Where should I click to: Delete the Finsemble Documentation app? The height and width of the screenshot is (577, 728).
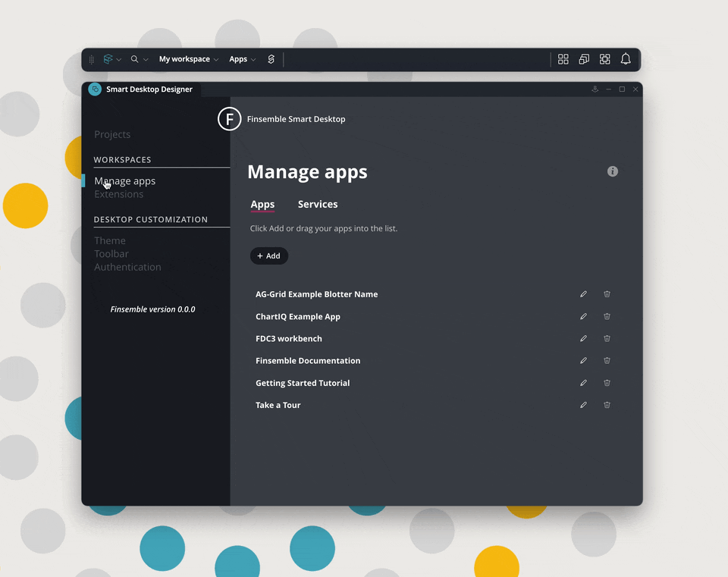pyautogui.click(x=607, y=360)
